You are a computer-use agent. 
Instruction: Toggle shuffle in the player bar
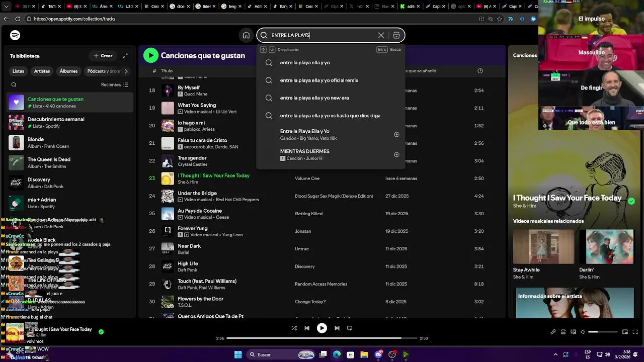click(294, 328)
